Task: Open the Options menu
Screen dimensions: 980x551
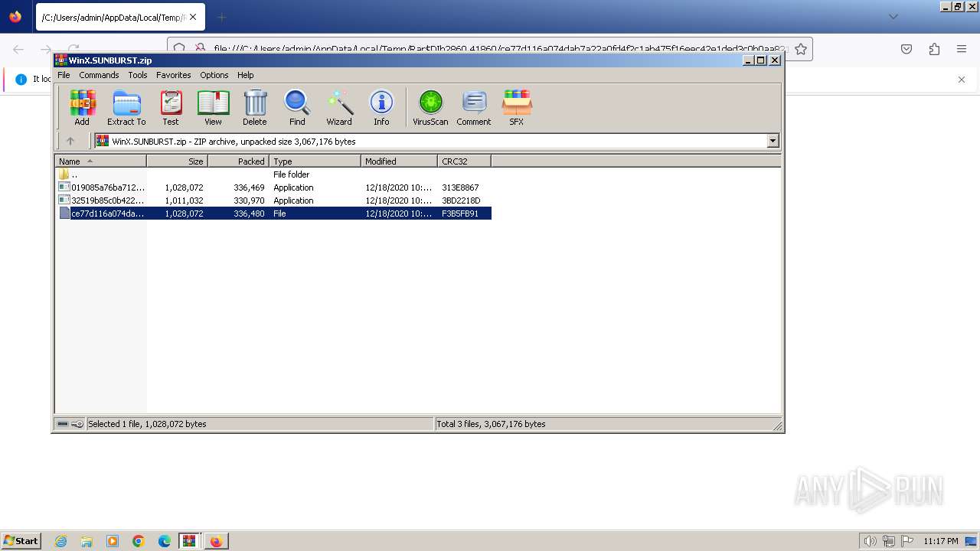Action: pyautogui.click(x=214, y=75)
